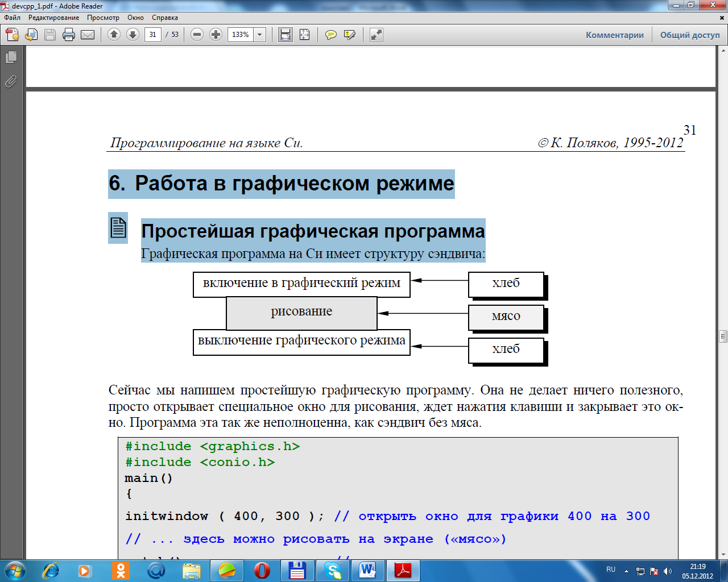Go to next page with down arrow
The image size is (728, 582).
point(133,35)
